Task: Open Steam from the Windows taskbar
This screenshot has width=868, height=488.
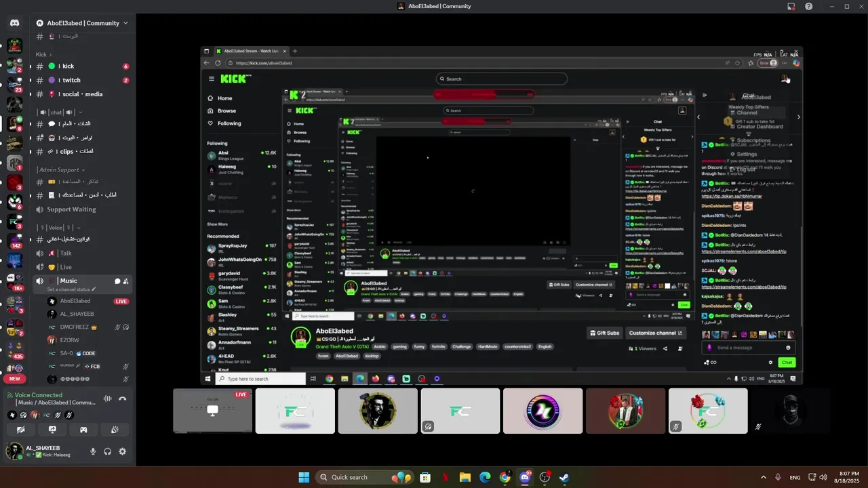Action: point(564,477)
